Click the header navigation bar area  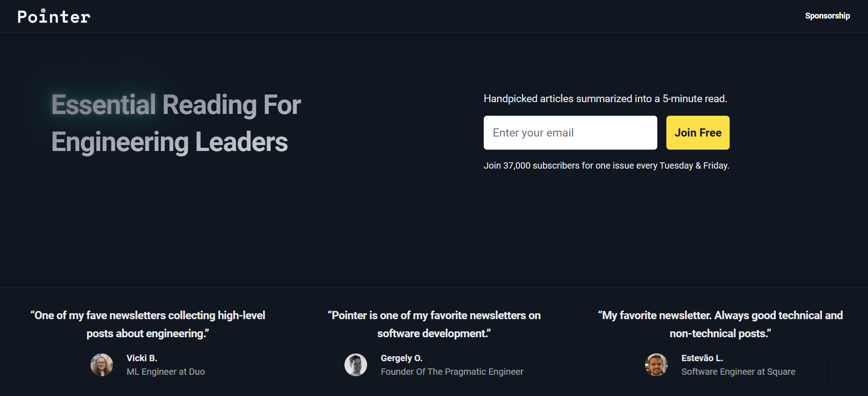434,16
